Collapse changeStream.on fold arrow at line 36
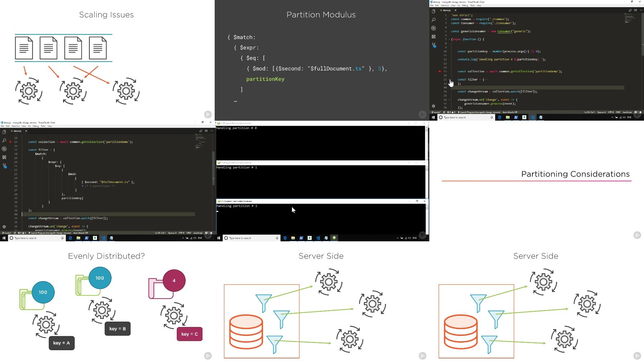Viewport: 644px width, 362px height. 450,100
